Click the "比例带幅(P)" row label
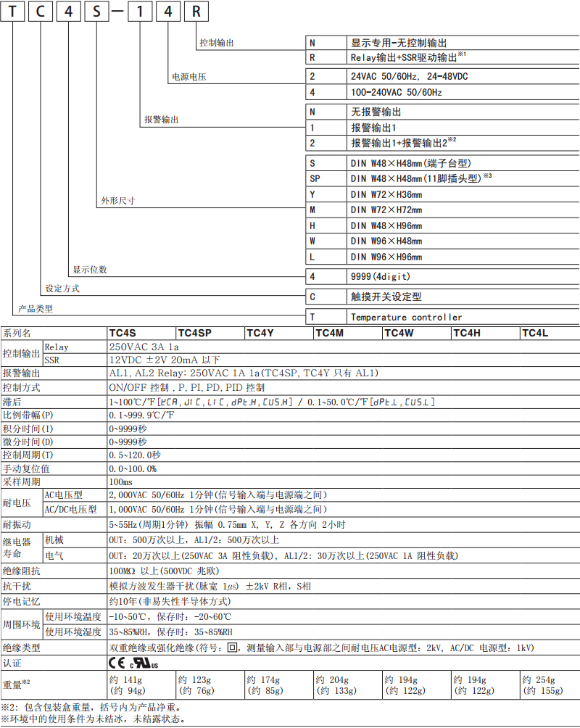 (28, 415)
